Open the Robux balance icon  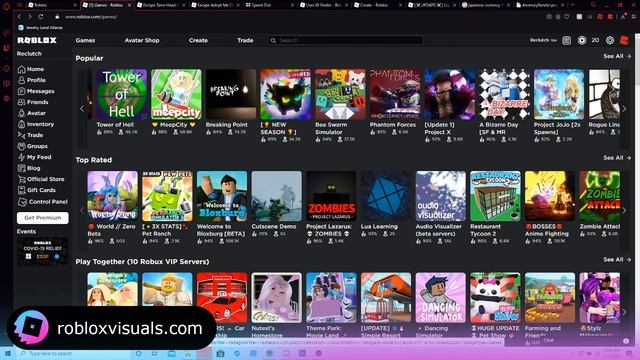[582, 40]
